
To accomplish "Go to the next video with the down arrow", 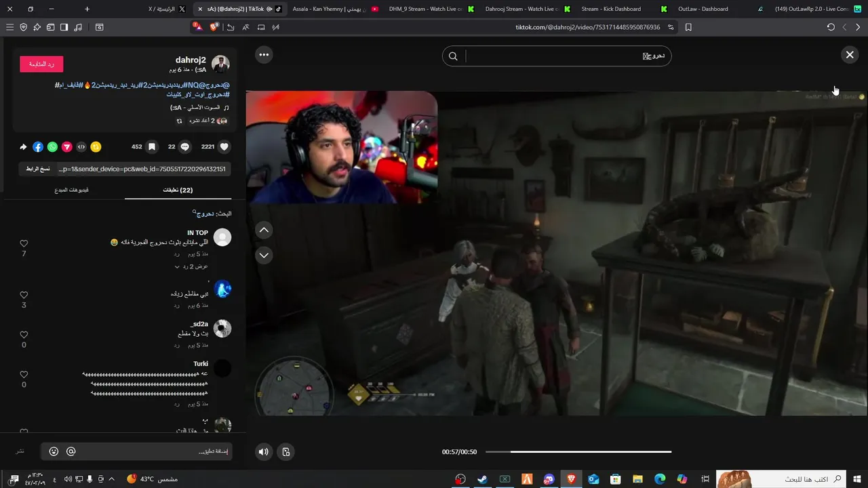I will (264, 255).
